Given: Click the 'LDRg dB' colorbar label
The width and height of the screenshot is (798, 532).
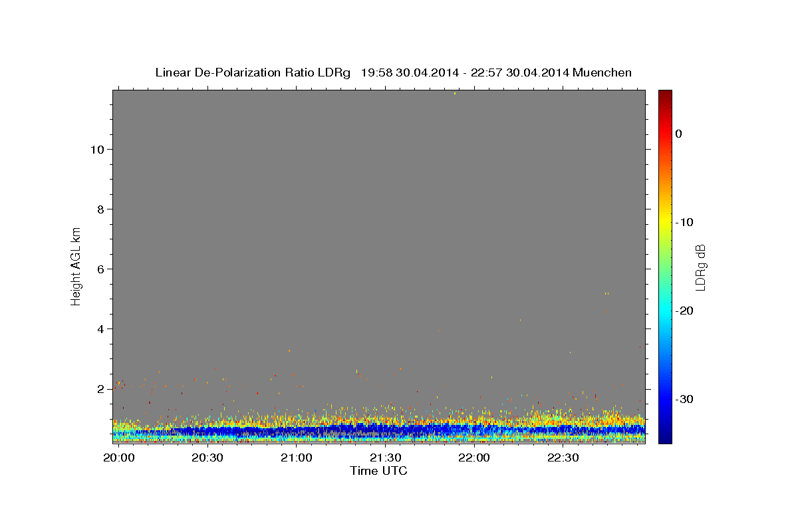Looking at the screenshot, I should click(700, 267).
